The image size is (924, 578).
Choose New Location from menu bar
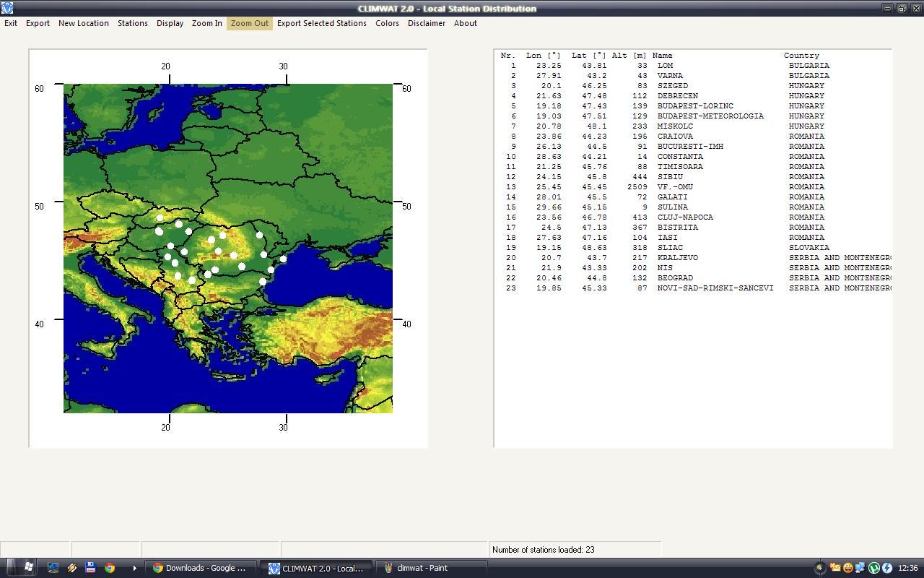(x=84, y=23)
